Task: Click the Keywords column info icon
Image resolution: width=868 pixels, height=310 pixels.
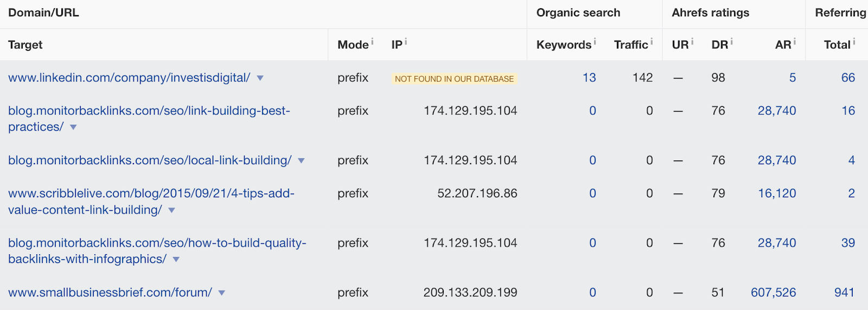Action: 595,41
